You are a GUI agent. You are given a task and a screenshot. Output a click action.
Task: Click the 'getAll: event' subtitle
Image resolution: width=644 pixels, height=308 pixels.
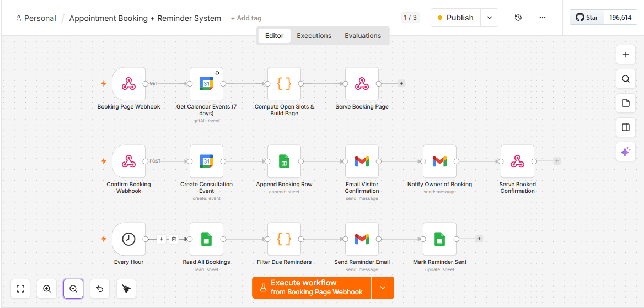206,121
